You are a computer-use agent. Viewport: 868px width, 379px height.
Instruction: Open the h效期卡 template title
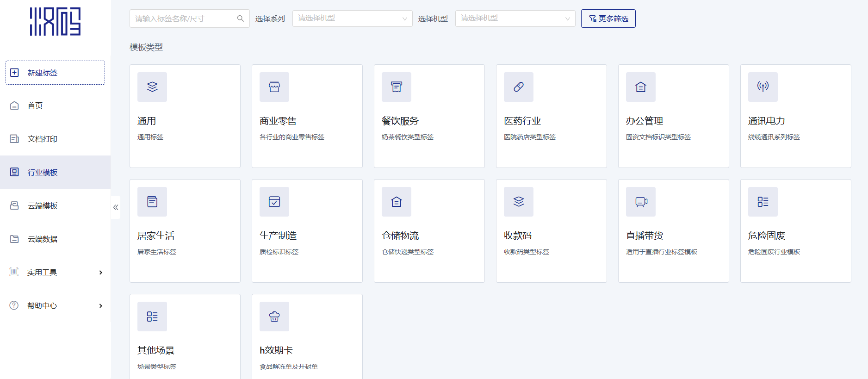click(276, 350)
